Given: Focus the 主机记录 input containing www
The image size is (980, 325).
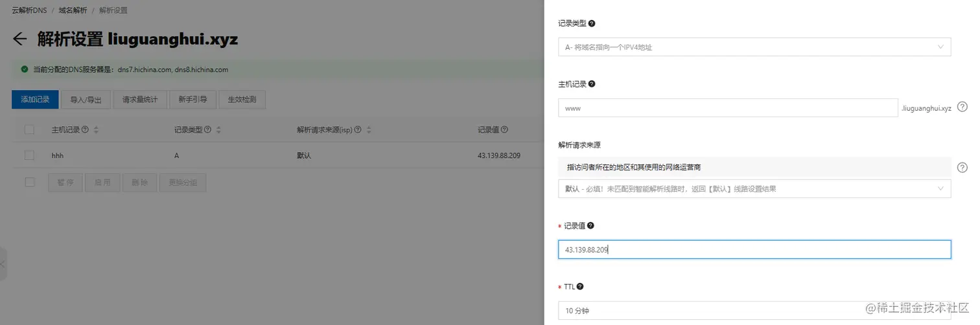Looking at the screenshot, I should point(727,108).
